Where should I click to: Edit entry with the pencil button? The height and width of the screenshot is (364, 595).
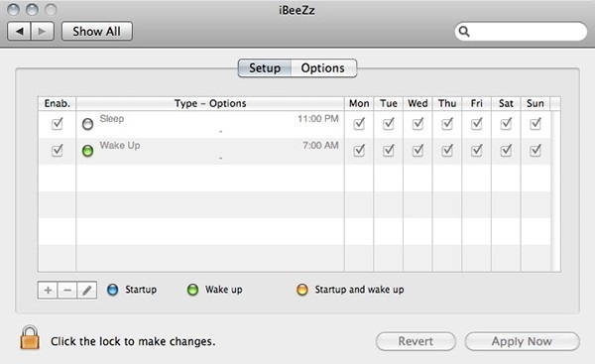[87, 291]
